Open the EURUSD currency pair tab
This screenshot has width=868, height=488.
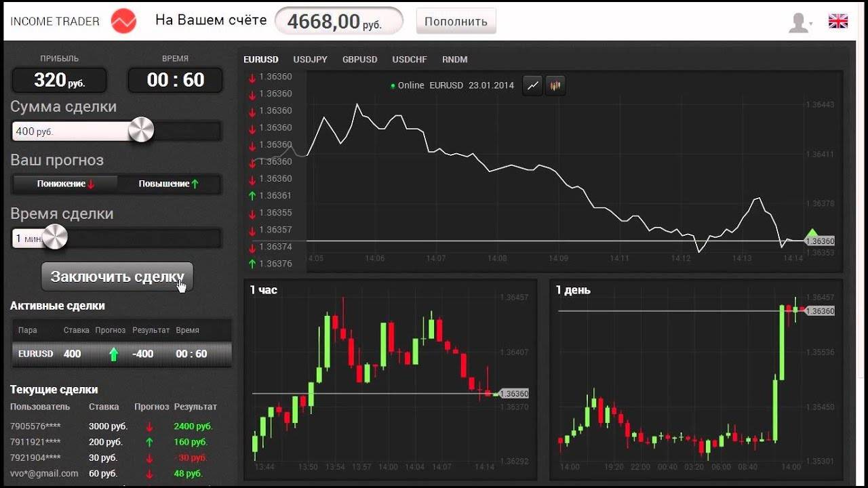[261, 60]
